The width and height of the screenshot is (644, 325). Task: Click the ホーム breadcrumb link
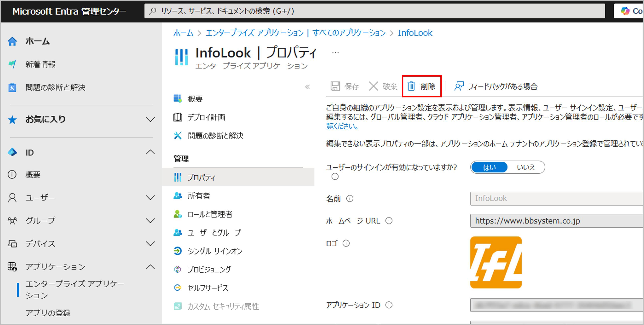[x=183, y=33]
